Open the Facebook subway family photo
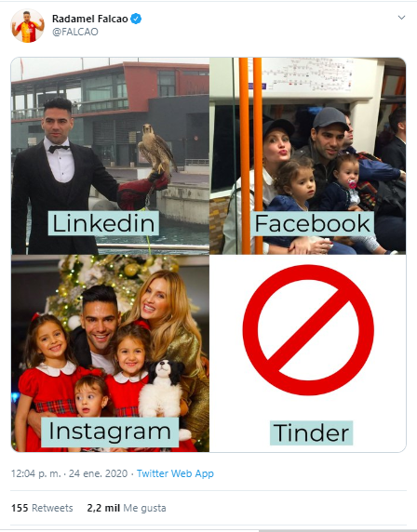The image size is (417, 532). [x=308, y=156]
